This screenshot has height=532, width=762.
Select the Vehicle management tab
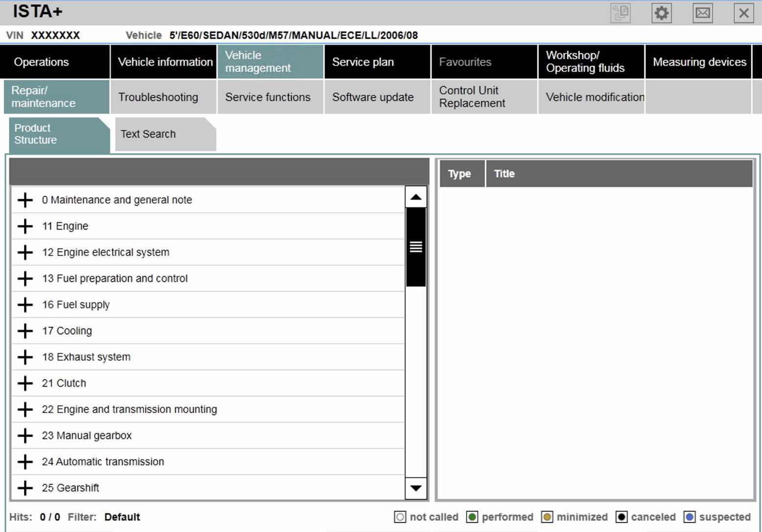coord(270,62)
